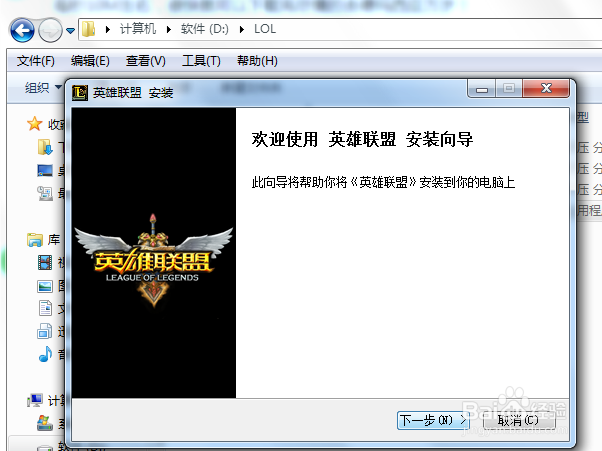Click the Downloads folder icon in sidebar
The width and height of the screenshot is (602, 451).
coord(45,147)
